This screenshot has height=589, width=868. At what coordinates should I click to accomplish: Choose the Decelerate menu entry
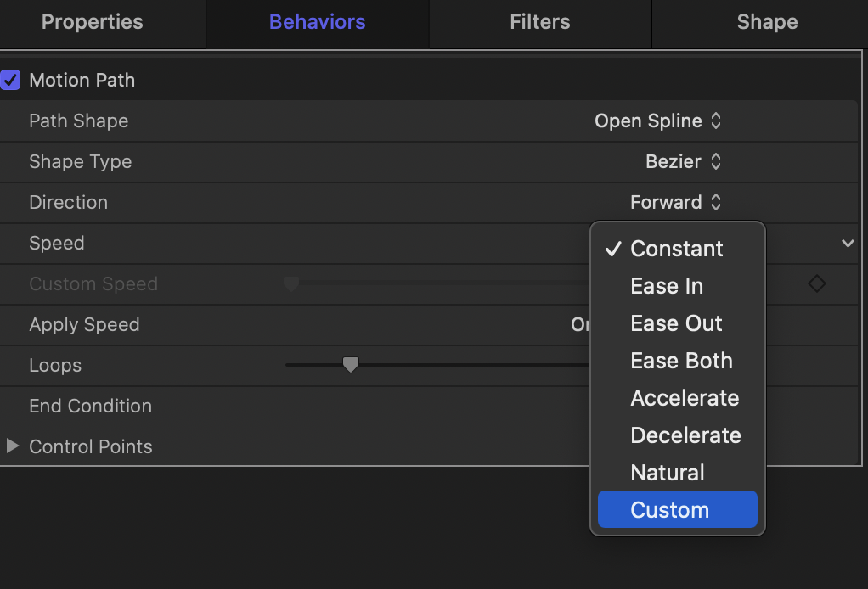pyautogui.click(x=685, y=435)
